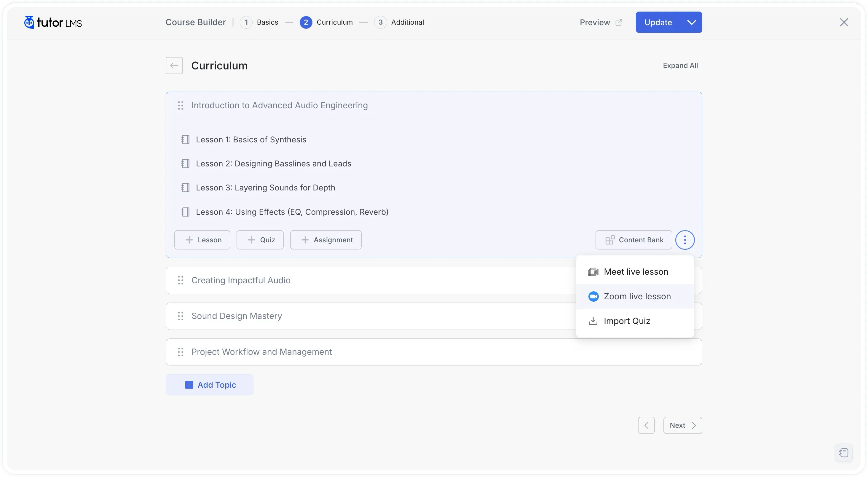This screenshot has width=868, height=477.
Task: Open Lesson 4: Using Effects (EQ, Compression, Reverb)
Action: point(292,212)
